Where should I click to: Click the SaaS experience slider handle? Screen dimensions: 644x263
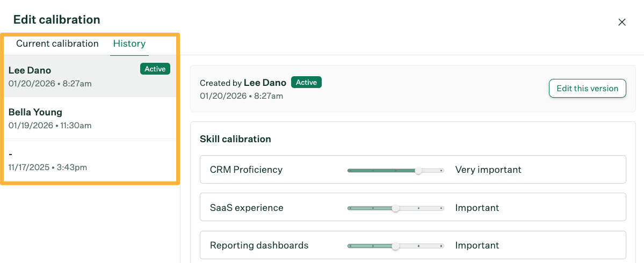tap(395, 208)
